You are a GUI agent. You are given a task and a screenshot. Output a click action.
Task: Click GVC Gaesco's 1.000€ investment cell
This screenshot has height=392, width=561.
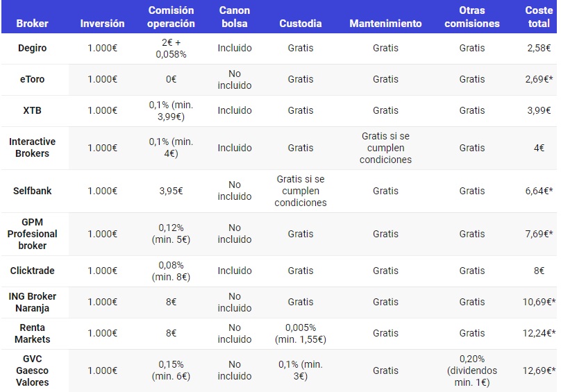pos(102,370)
